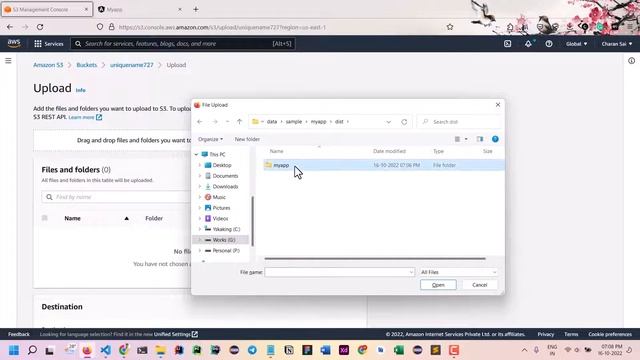
Task: Select Documents in the navigation tree
Action: (225, 176)
